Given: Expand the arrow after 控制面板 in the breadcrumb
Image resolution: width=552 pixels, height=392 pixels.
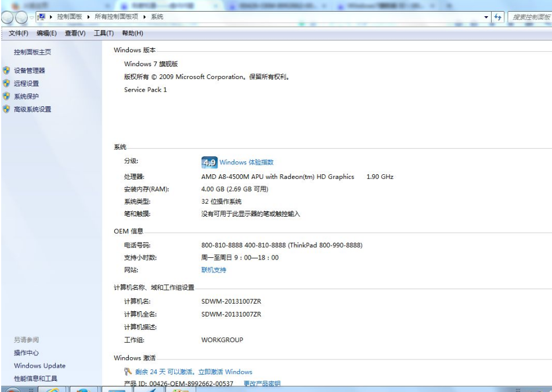Looking at the screenshot, I should (90, 17).
